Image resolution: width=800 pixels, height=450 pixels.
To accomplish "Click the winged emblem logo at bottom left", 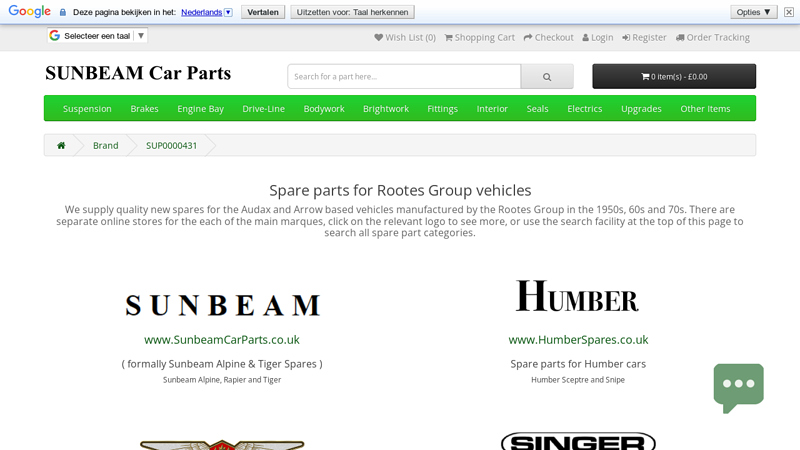I will [222, 444].
